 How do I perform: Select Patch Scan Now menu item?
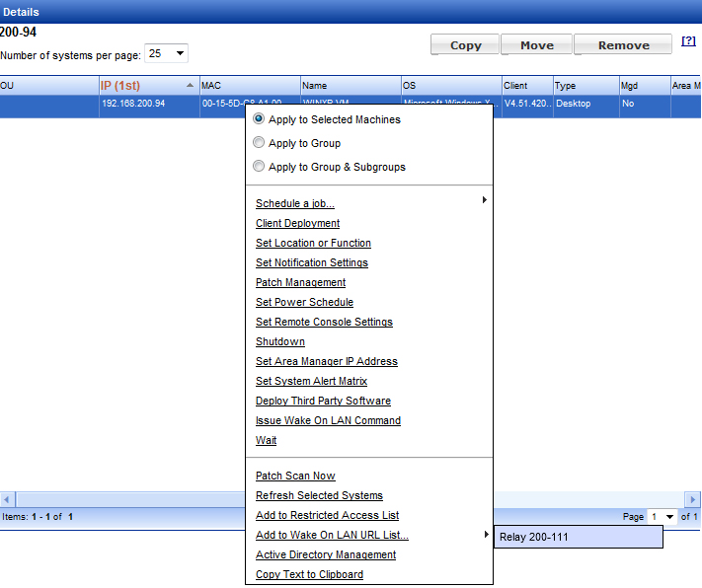coord(295,477)
